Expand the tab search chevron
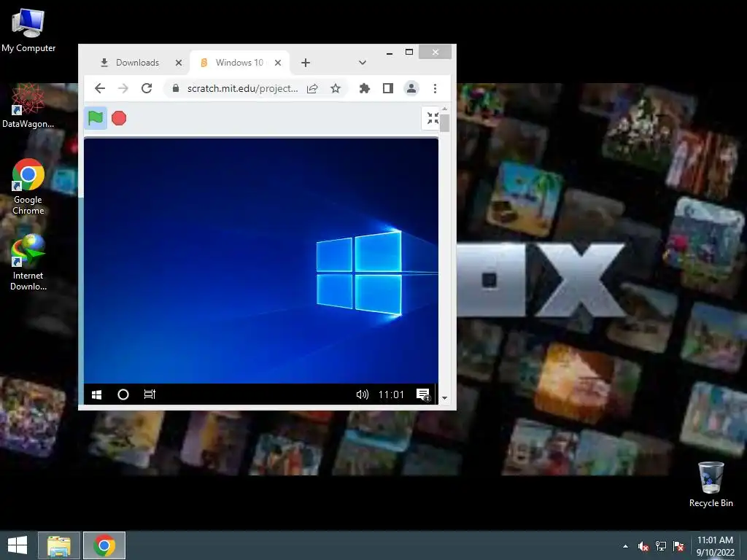This screenshot has height=560, width=747. [x=362, y=63]
